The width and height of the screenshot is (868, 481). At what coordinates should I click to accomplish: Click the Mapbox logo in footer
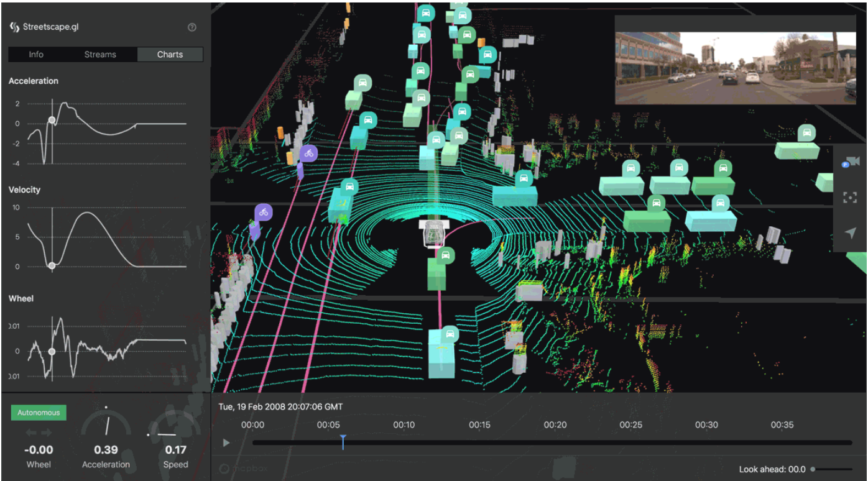coord(244,469)
